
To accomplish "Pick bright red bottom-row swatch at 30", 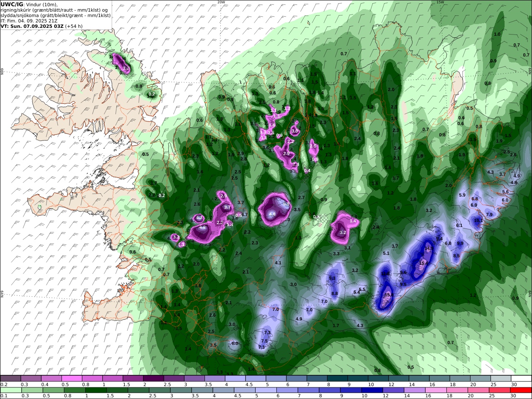I will tap(521, 390).
